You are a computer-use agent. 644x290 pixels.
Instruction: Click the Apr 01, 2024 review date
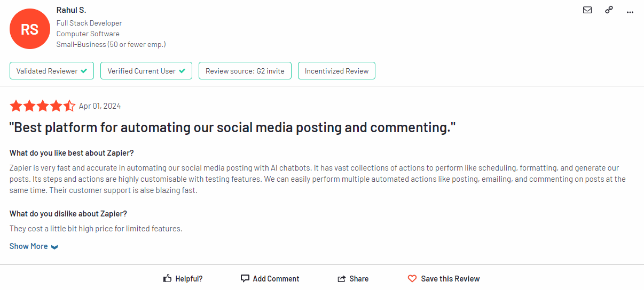click(100, 106)
